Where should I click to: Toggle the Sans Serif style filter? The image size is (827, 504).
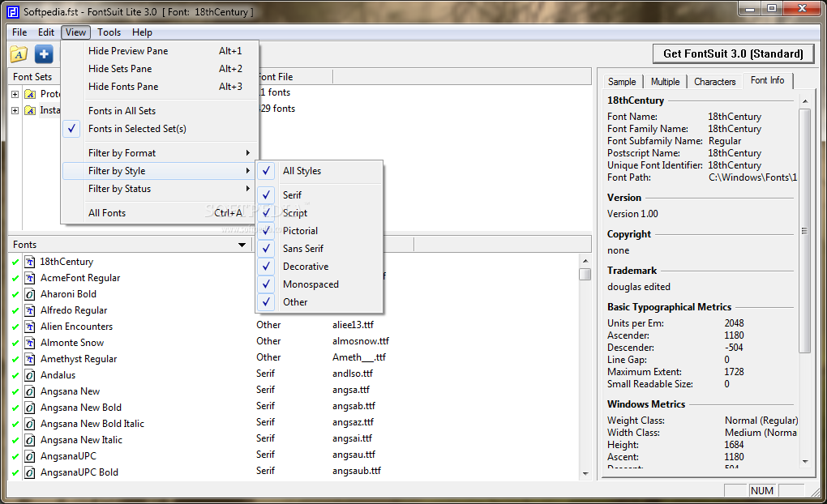click(x=319, y=248)
